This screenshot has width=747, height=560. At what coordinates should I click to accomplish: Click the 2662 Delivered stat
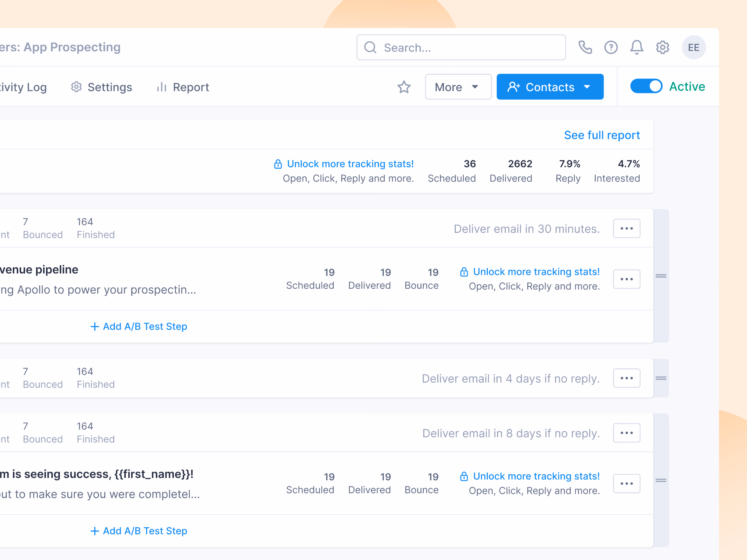(511, 171)
